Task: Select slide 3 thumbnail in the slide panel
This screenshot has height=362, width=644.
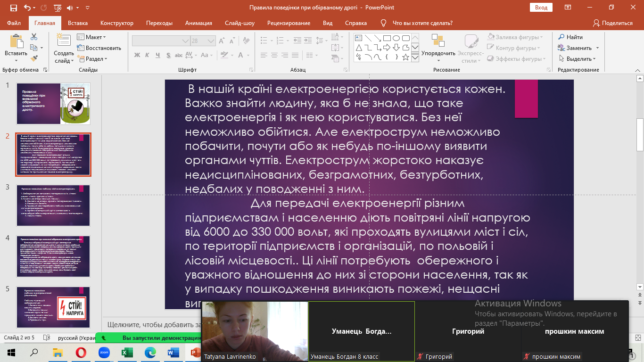Action: coord(53,206)
